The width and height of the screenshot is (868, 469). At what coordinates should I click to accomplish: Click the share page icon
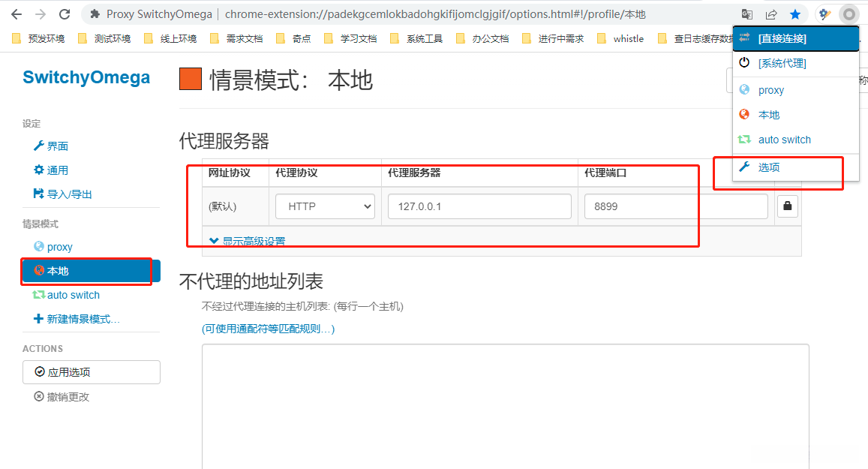coord(771,14)
